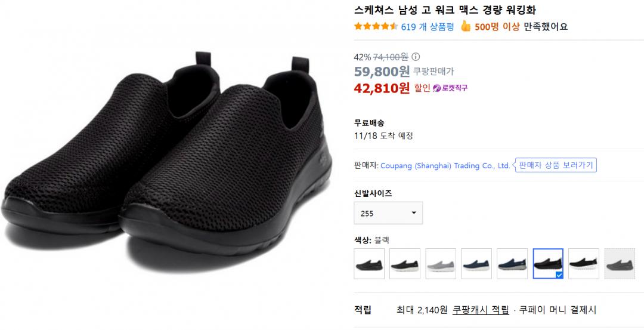Click the 500명 이상 만족했어요 text
Viewport: 644px width, 330px height.
click(521, 26)
